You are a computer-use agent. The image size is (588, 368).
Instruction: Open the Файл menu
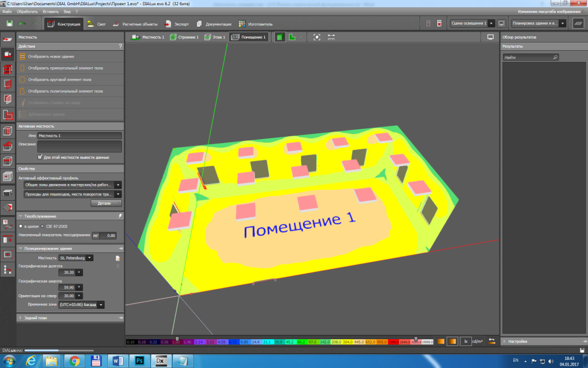pos(7,11)
